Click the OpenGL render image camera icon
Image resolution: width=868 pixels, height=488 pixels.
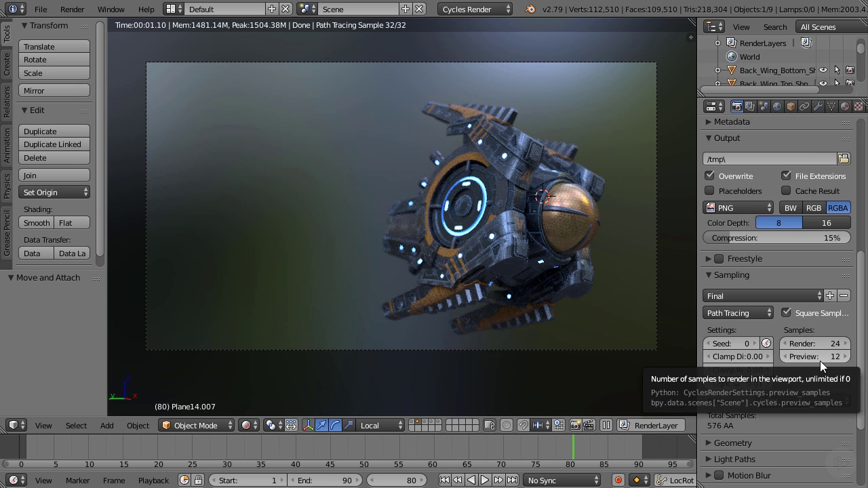pyautogui.click(x=575, y=426)
